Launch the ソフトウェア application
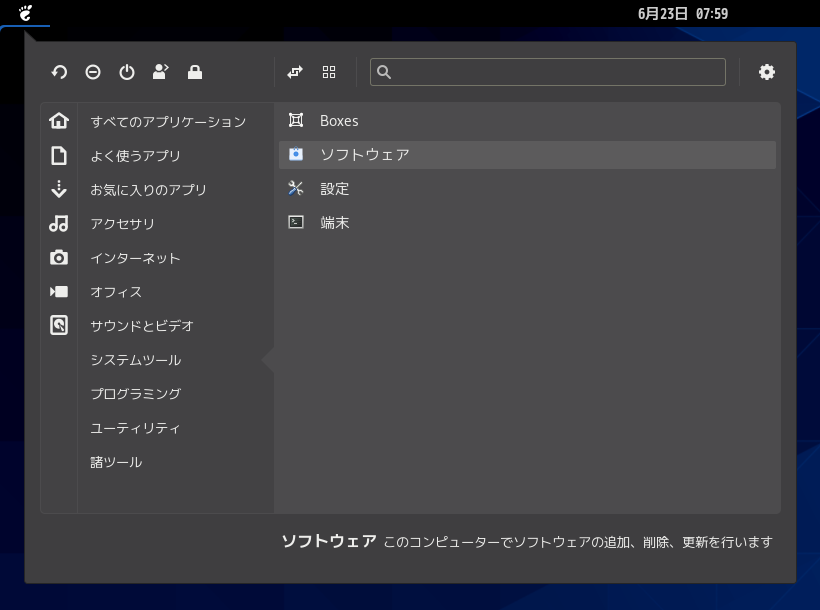Image resolution: width=820 pixels, height=610 pixels. [527, 155]
